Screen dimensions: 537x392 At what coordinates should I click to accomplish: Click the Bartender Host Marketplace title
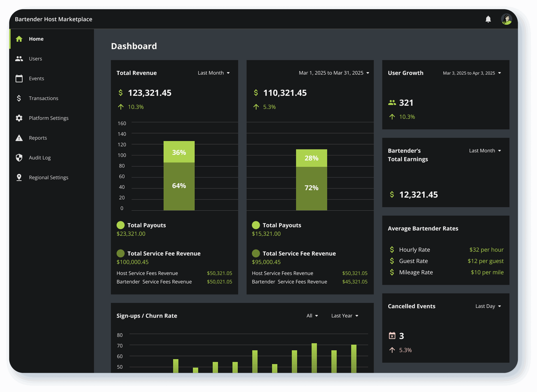[54, 19]
